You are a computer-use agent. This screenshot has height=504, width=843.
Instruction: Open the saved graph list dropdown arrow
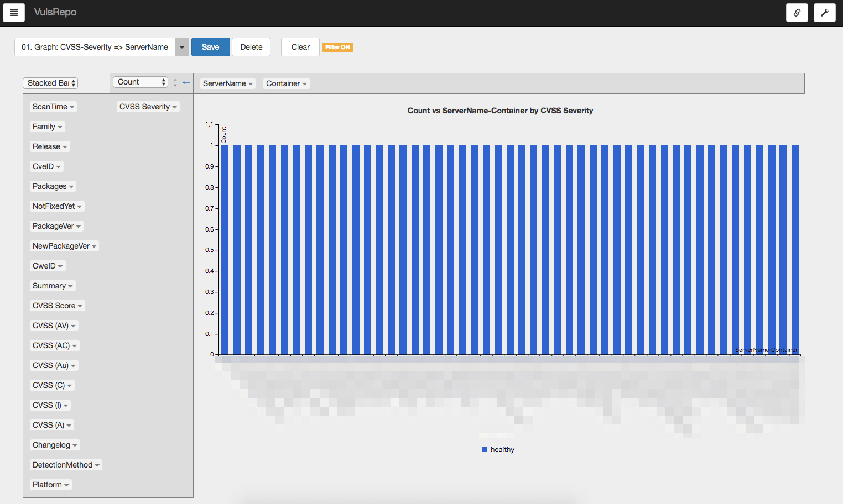coord(182,47)
